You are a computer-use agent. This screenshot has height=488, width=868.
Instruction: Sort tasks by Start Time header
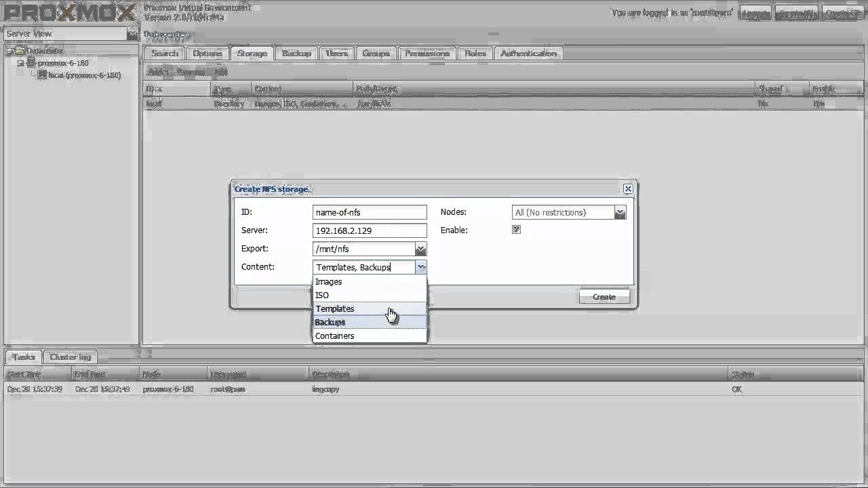click(x=37, y=374)
